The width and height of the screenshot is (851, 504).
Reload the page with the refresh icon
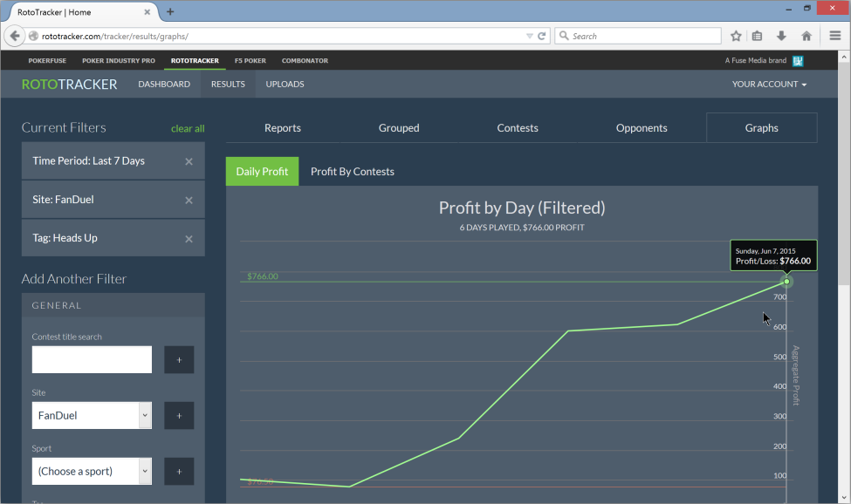pos(542,36)
